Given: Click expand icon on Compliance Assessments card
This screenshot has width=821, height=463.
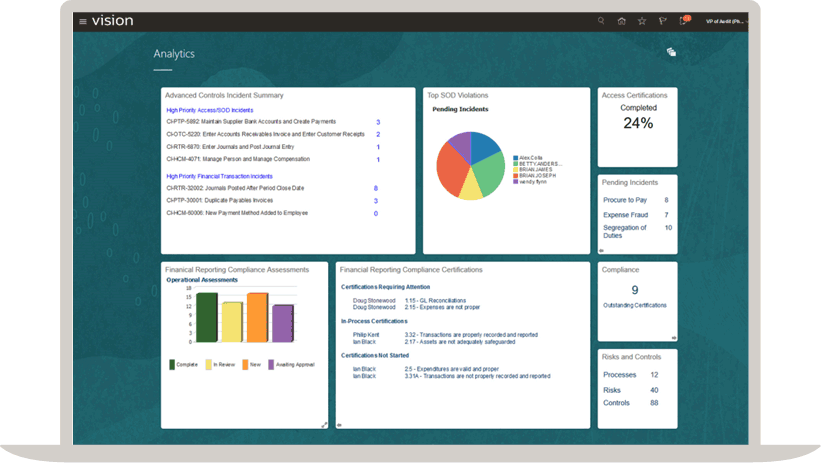Looking at the screenshot, I should pyautogui.click(x=324, y=424).
